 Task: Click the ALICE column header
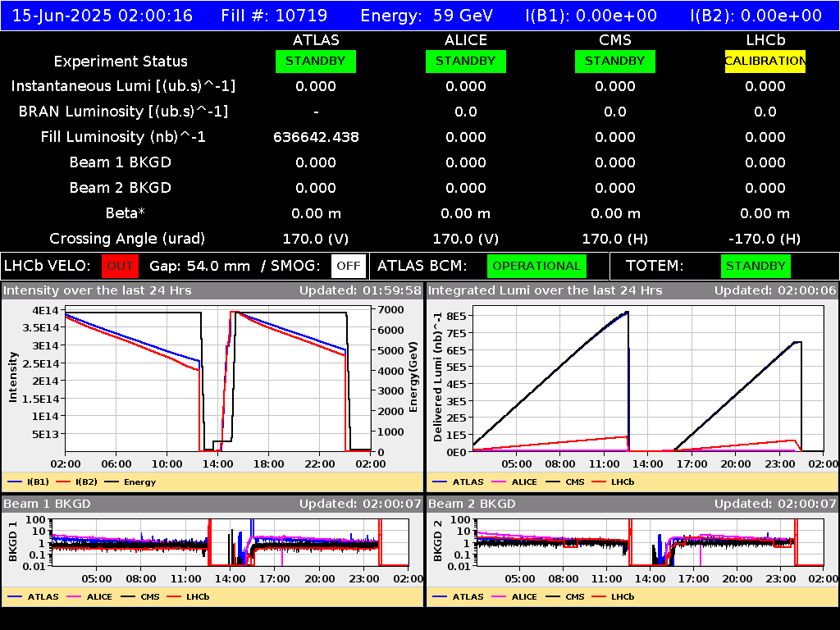coord(466,40)
